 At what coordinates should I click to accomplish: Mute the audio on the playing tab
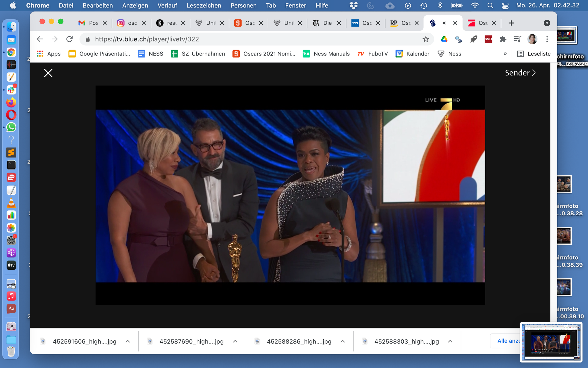(x=445, y=23)
